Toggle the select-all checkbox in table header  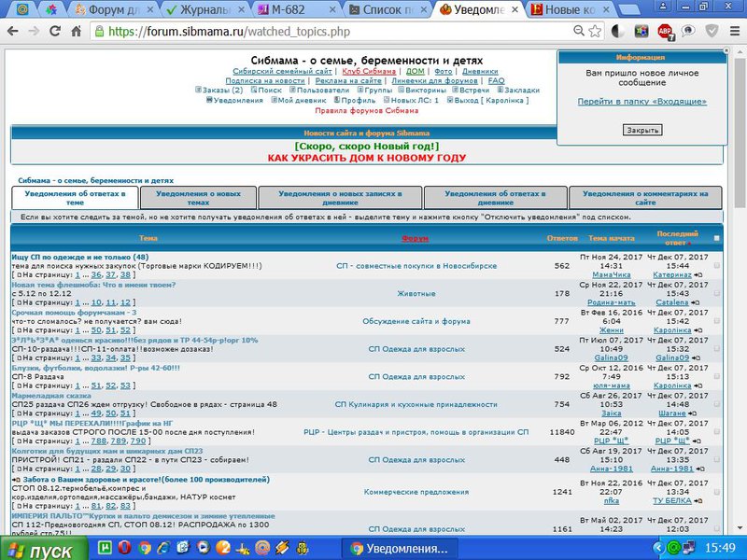tap(716, 238)
